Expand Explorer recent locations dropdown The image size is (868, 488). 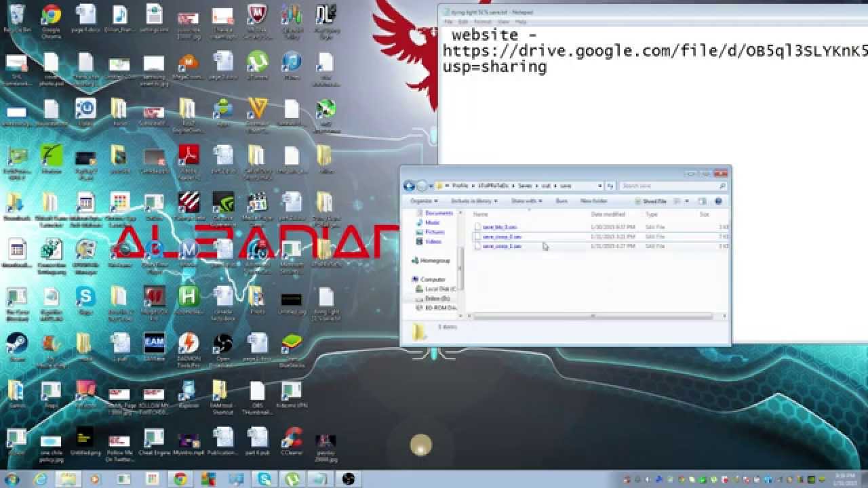(x=431, y=186)
